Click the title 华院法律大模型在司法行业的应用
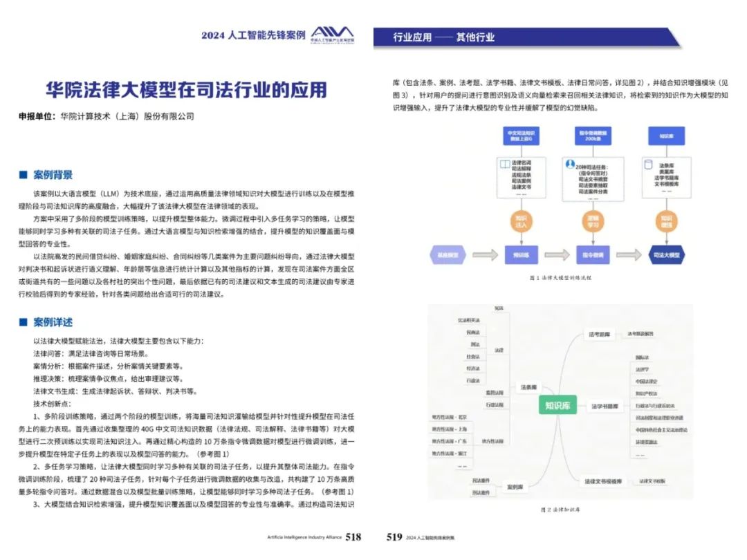 coord(186,89)
